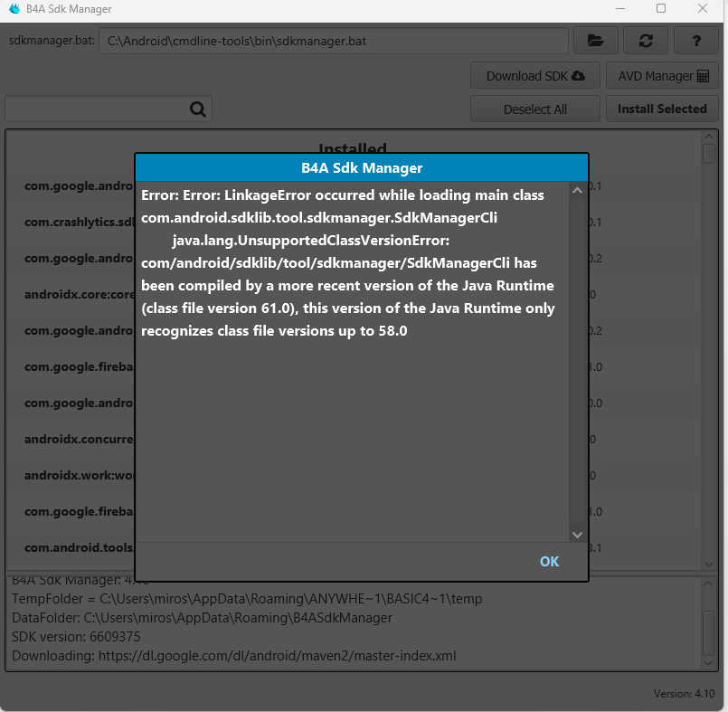The height and width of the screenshot is (712, 728).
Task: Click the search magnifier icon
Action: pos(198,109)
